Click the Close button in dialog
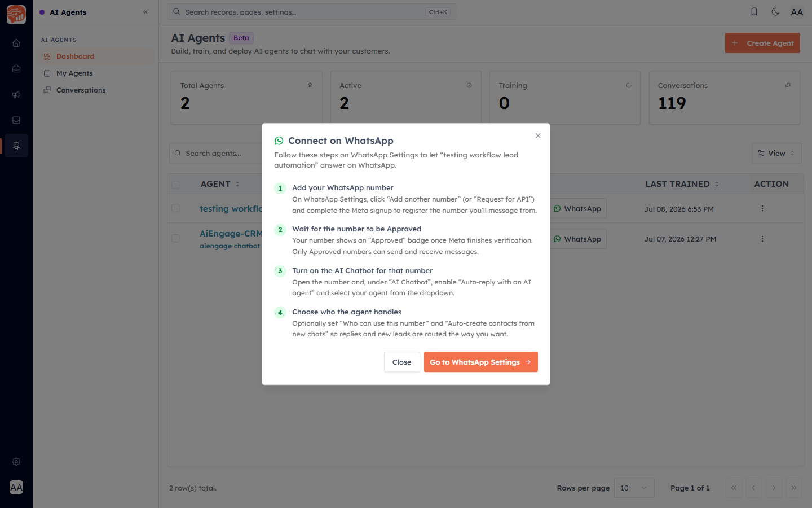Screen dimensions: 812x508 (x=402, y=362)
